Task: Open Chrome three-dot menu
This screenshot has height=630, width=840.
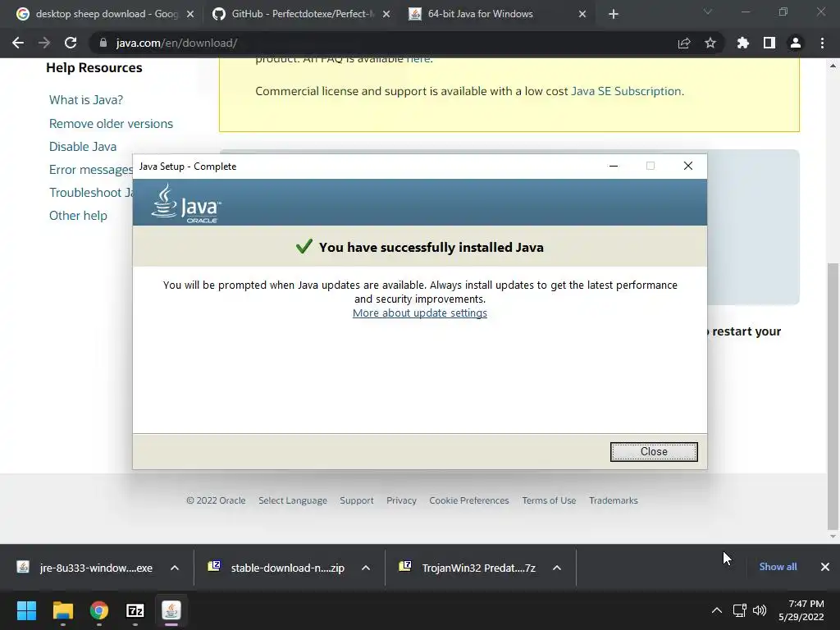Action: pos(822,43)
